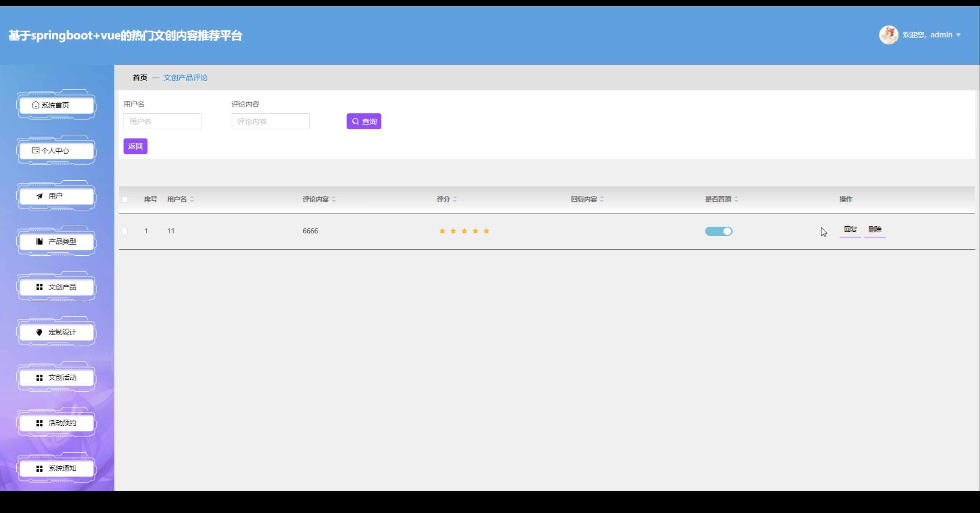Viewport: 980px width, 513px height.
Task: Click the 回复 link in the row
Action: tap(850, 229)
